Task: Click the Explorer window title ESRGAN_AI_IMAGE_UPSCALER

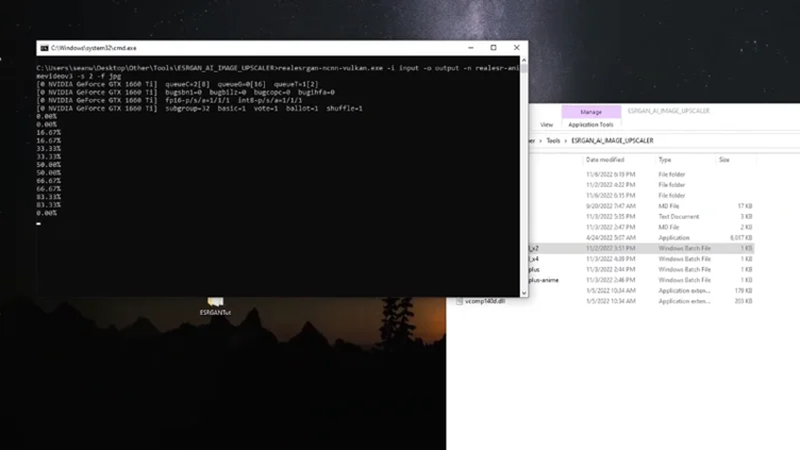Action: coord(668,111)
